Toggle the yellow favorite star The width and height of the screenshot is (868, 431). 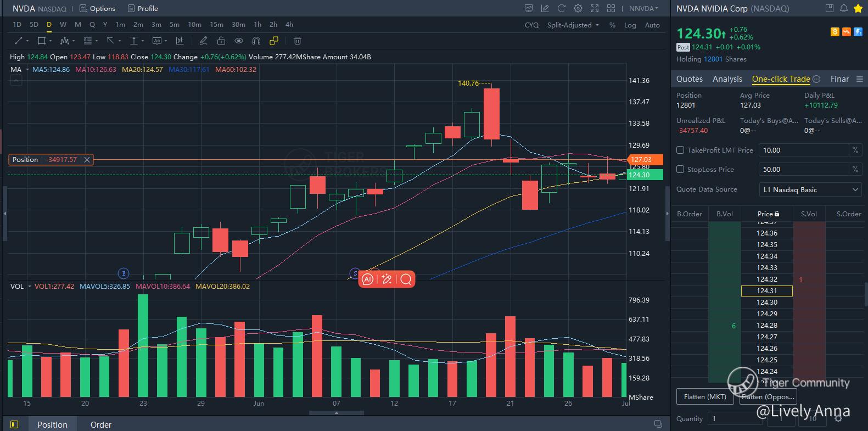pos(858,8)
